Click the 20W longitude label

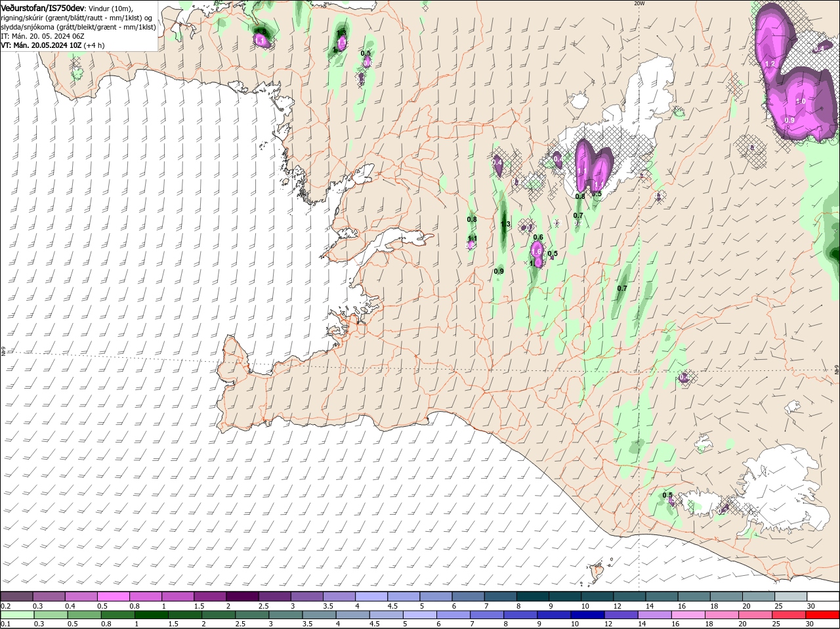[640, 3]
